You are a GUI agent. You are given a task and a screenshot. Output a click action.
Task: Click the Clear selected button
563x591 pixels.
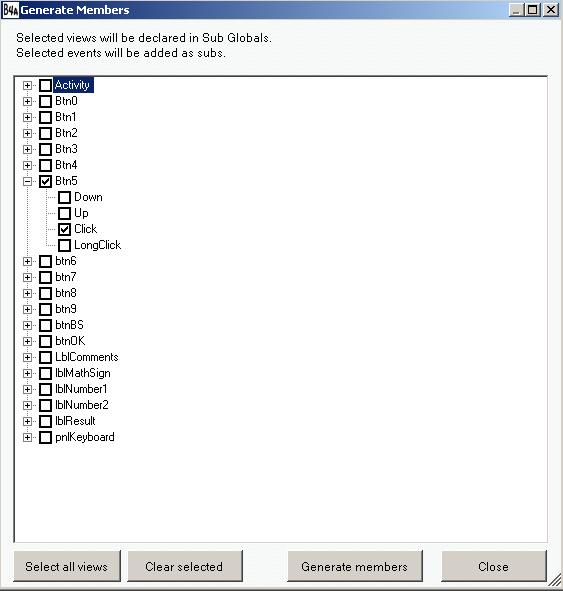(185, 566)
